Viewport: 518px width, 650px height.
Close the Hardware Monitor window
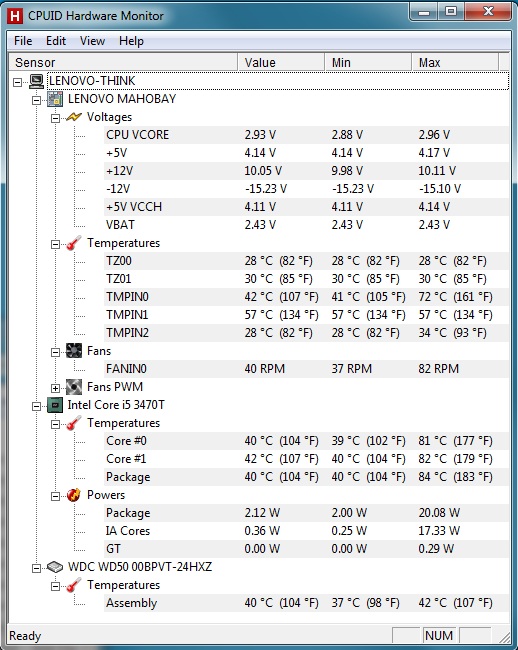point(487,12)
